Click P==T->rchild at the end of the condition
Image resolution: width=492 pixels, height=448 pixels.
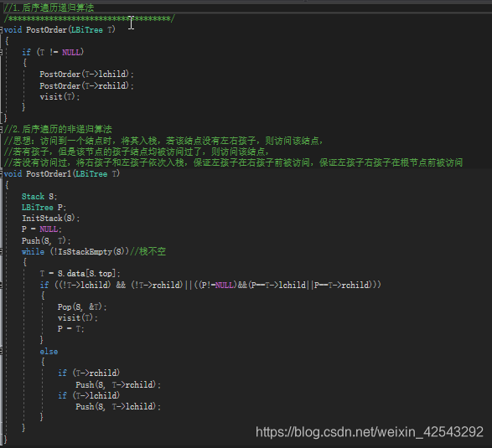click(343, 285)
